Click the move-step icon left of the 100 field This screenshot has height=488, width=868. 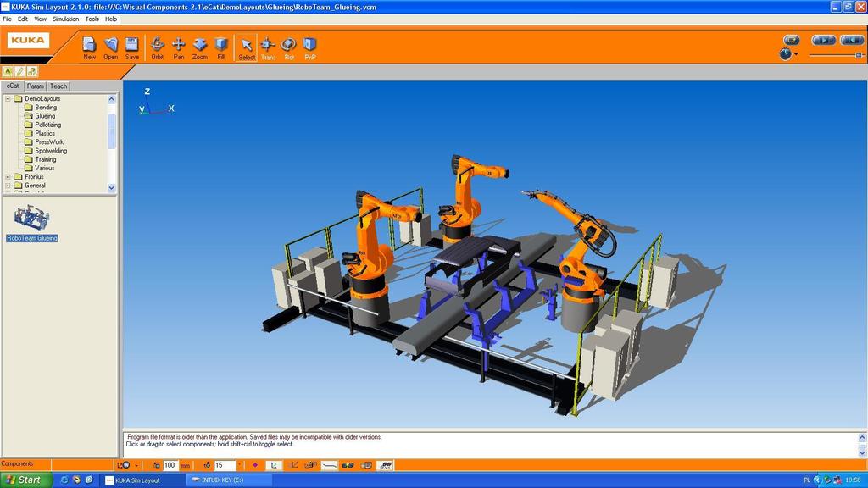click(x=157, y=465)
